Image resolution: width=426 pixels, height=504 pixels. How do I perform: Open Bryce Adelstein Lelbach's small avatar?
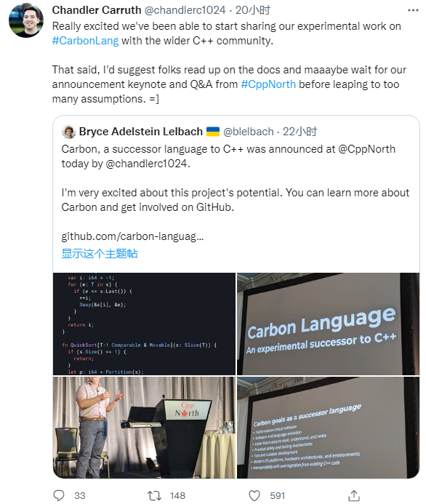tap(69, 132)
